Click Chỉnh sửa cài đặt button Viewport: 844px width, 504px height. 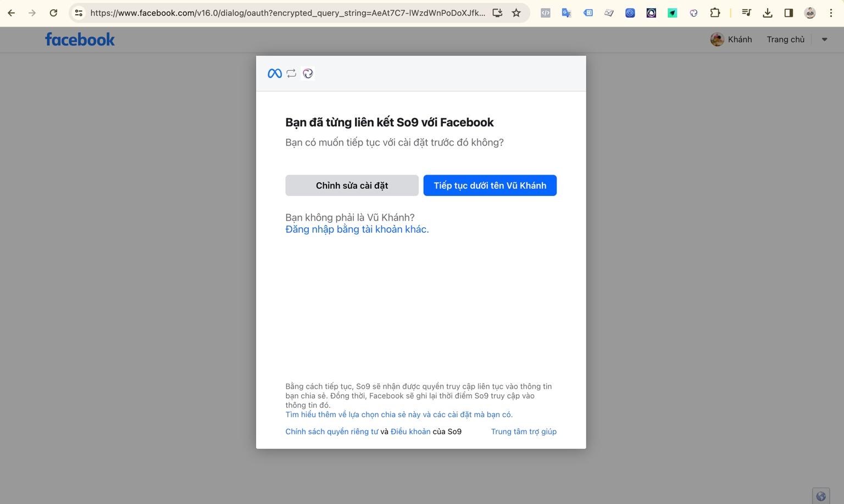pos(352,186)
